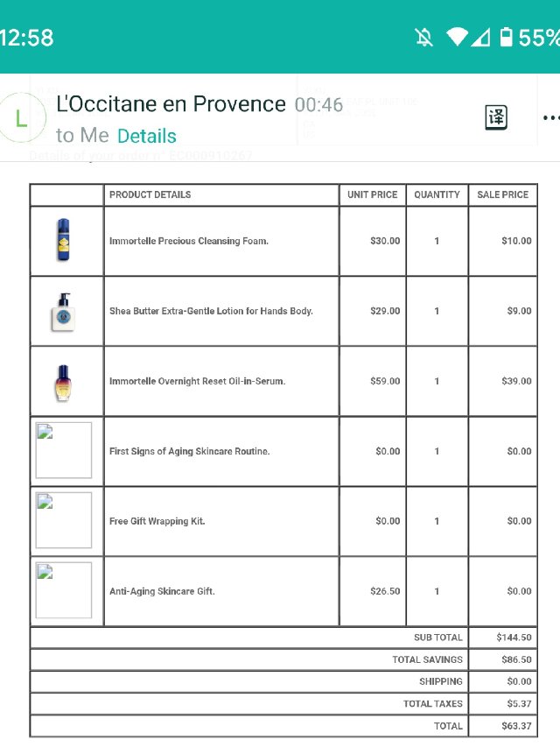Tap the Anti-Aging Skincare Gift image placeholder
Screen dimensions: 560x747
click(63, 590)
